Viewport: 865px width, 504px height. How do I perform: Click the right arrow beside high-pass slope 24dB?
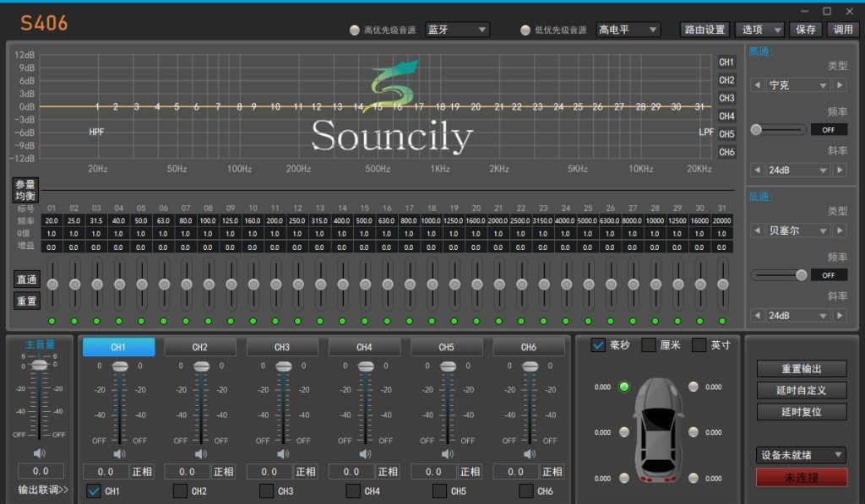click(841, 170)
